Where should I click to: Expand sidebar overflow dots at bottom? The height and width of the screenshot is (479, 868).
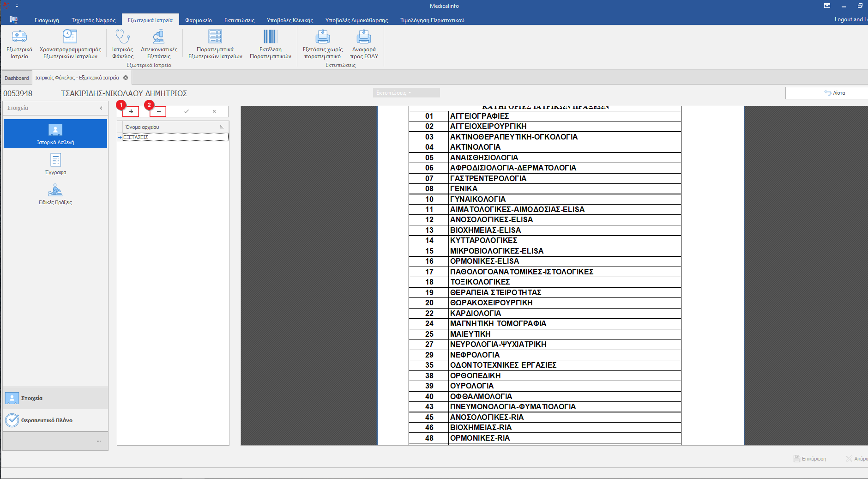[x=99, y=441]
